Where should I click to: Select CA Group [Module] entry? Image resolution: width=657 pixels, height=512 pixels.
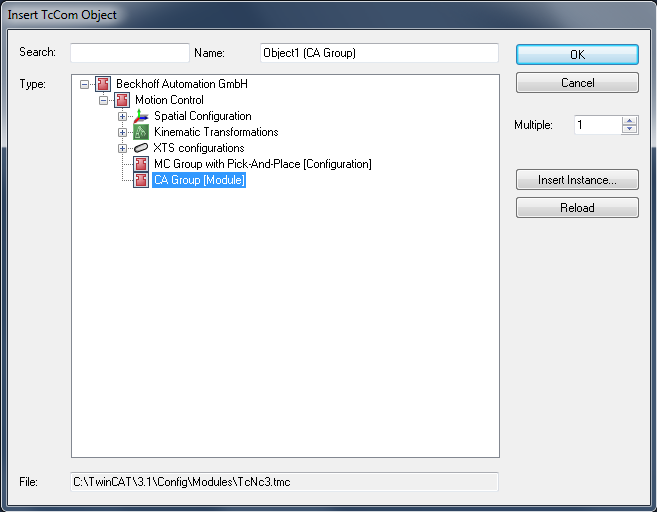click(199, 180)
